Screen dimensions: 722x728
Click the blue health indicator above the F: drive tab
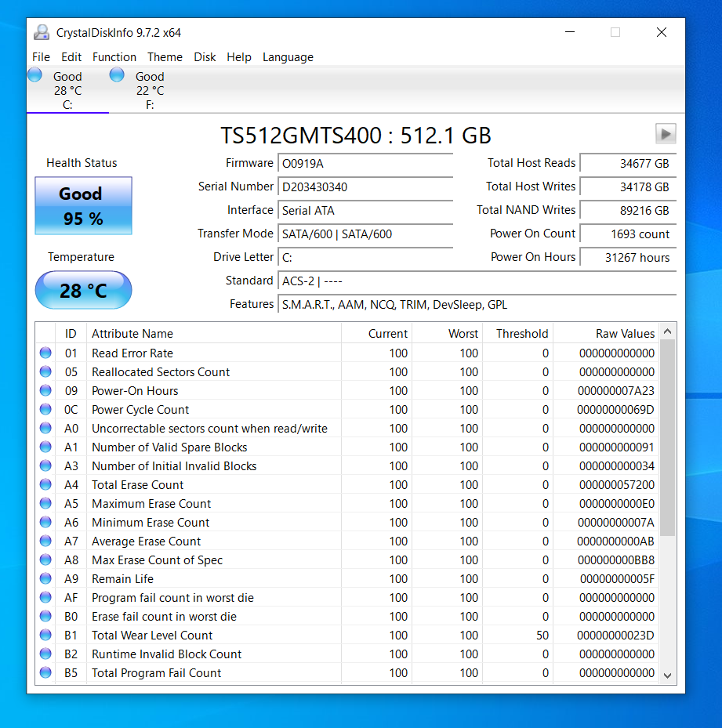pyautogui.click(x=116, y=74)
